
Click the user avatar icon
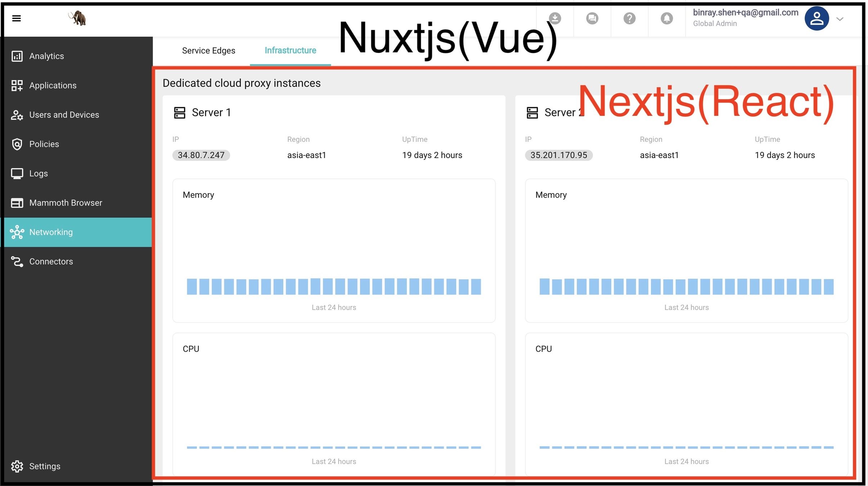(x=817, y=18)
